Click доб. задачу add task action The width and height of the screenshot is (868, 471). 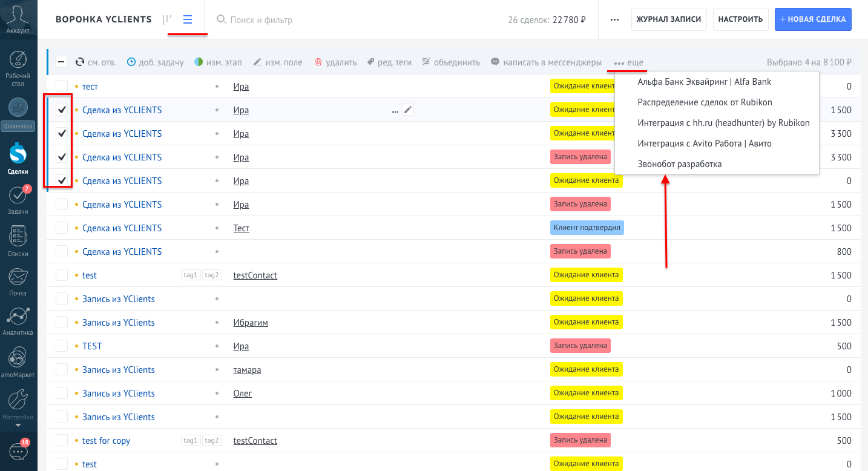point(155,62)
